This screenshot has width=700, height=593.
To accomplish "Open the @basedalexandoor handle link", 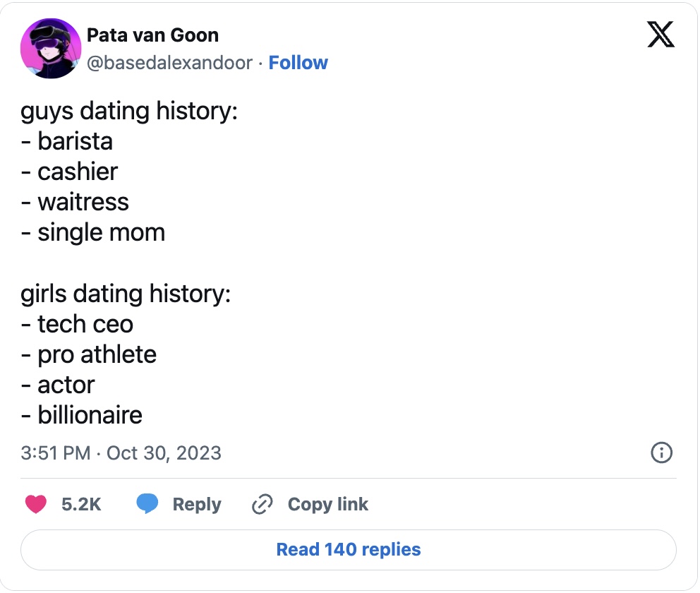I will point(169,63).
